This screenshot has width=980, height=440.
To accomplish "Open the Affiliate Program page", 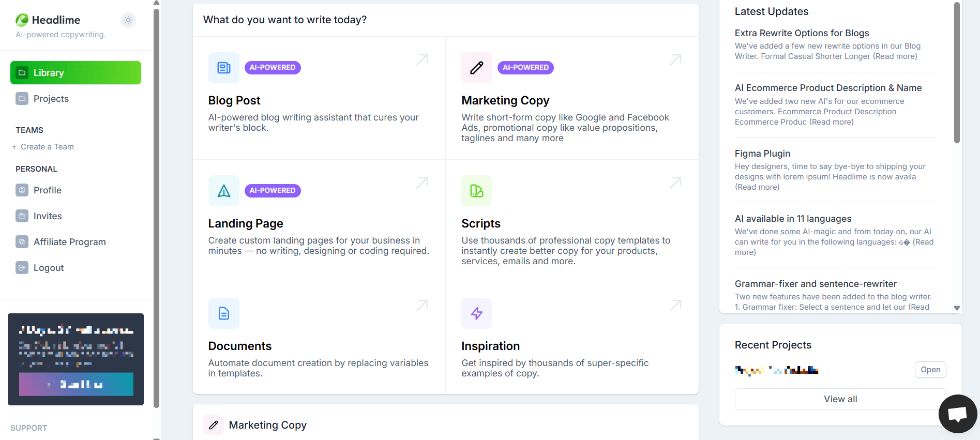I will point(69,242).
